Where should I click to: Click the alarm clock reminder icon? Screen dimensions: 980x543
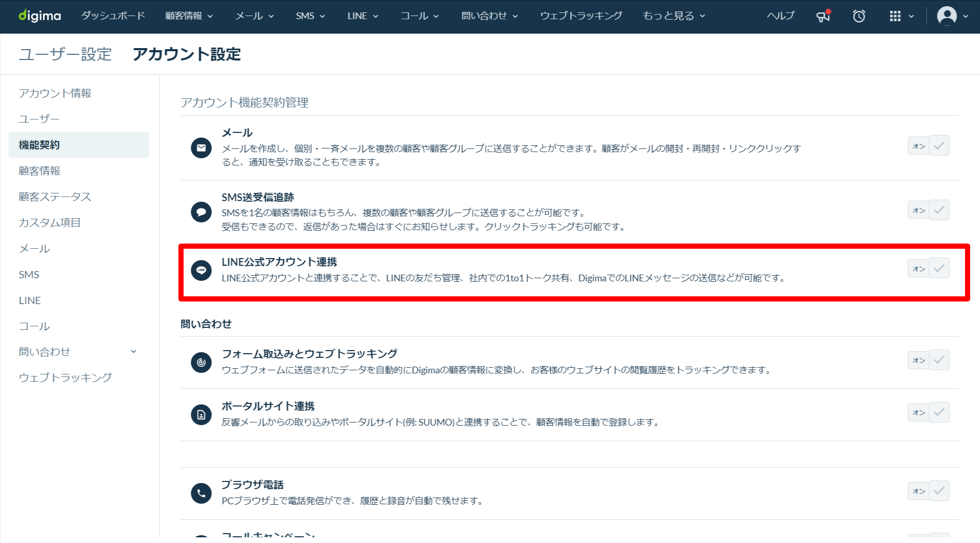(x=859, y=16)
